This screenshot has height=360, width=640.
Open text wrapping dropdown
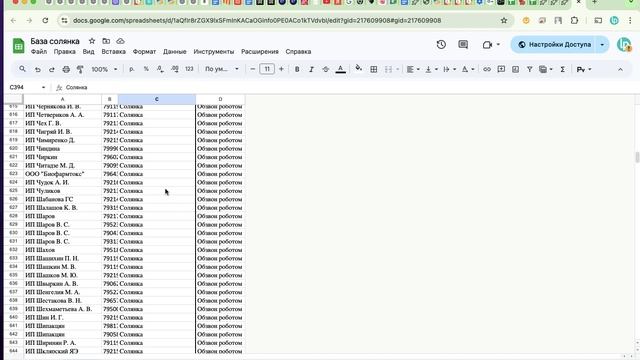point(449,69)
